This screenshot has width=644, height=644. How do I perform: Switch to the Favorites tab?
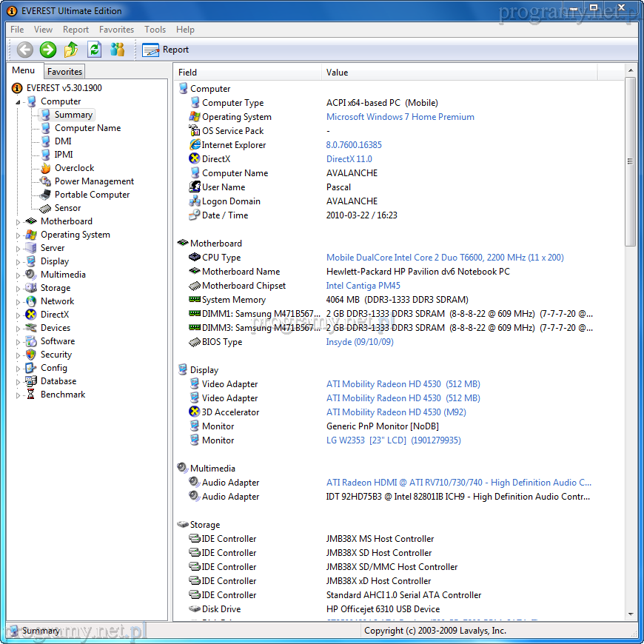coord(64,72)
